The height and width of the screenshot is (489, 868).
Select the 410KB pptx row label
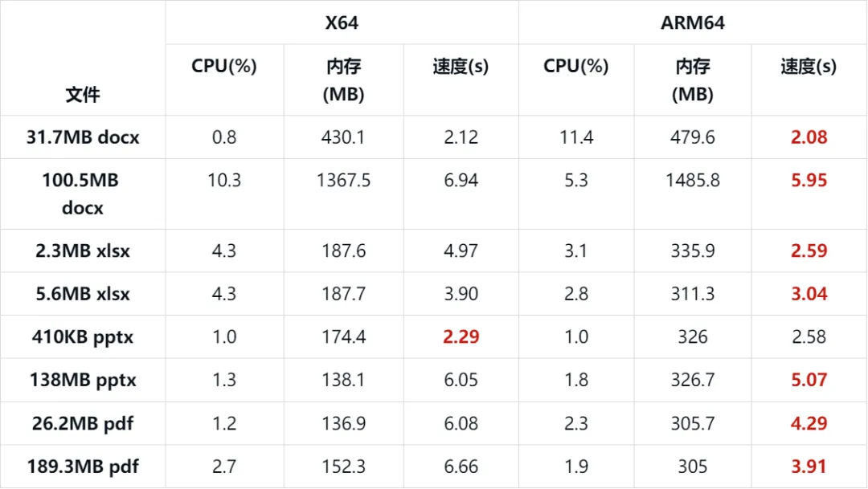tap(83, 337)
